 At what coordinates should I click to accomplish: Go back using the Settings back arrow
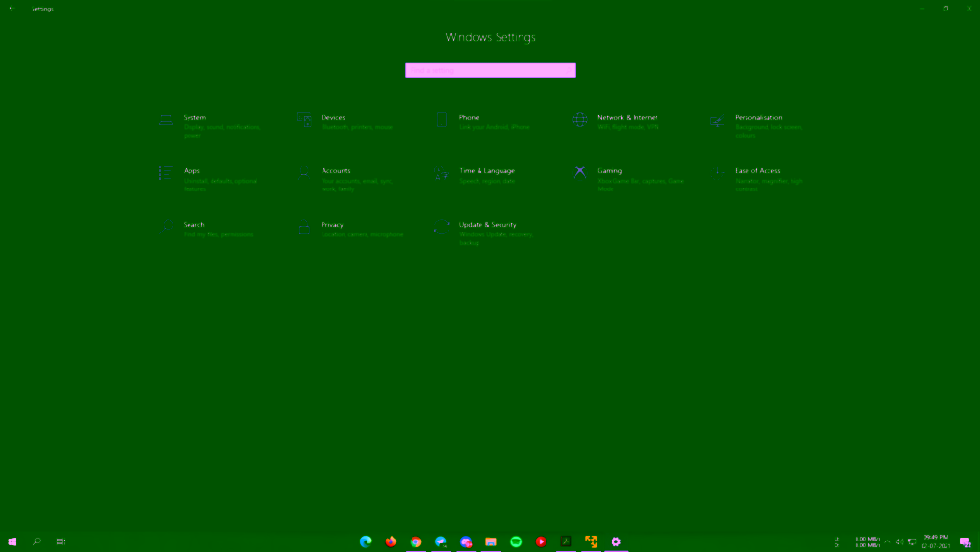pos(11,9)
